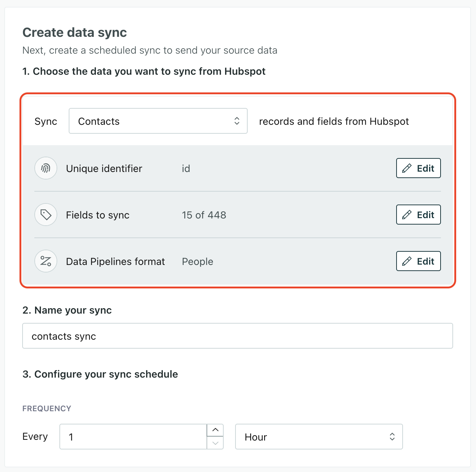Viewport: 476px width, 472px height.
Task: Click the pencil icon on Unique identifier Edit
Action: click(407, 168)
